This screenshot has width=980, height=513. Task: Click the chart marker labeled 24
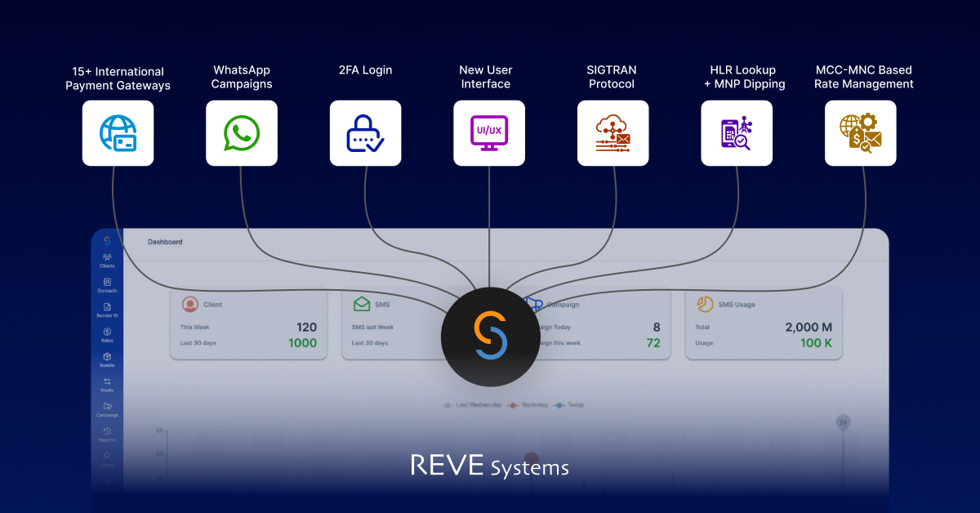pos(842,422)
